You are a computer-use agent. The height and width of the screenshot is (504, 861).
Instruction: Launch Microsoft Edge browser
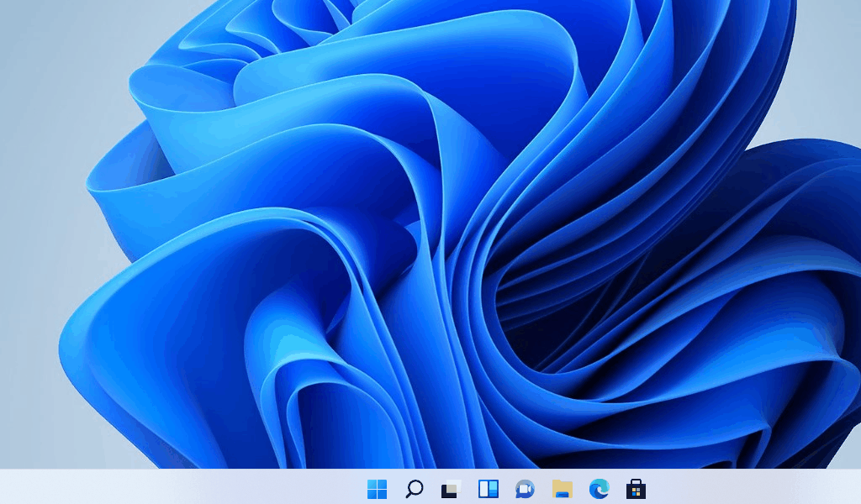[x=599, y=489]
